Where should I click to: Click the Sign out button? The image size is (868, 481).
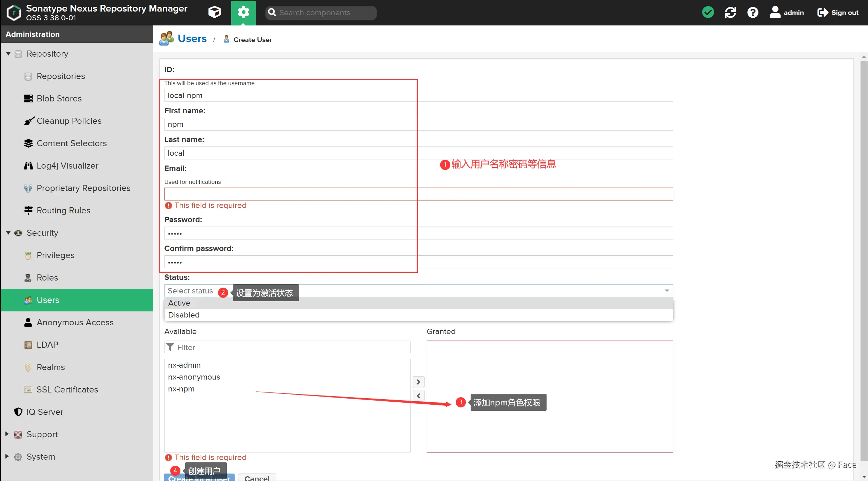838,13
